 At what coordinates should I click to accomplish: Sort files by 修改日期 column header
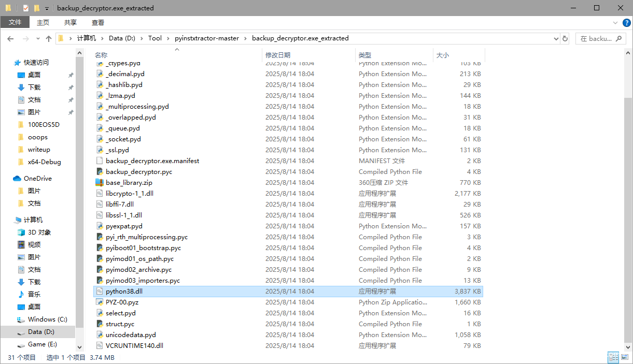coord(278,55)
